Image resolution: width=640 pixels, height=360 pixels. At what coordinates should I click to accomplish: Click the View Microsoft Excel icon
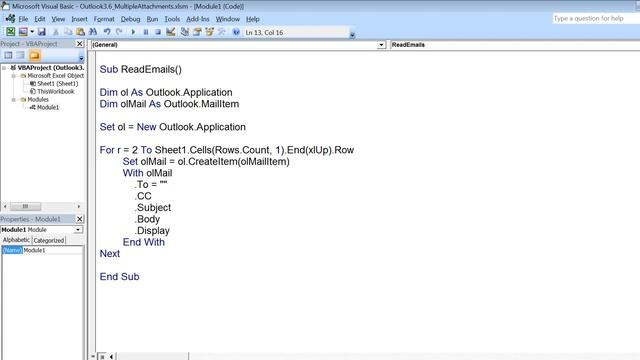[10, 31]
